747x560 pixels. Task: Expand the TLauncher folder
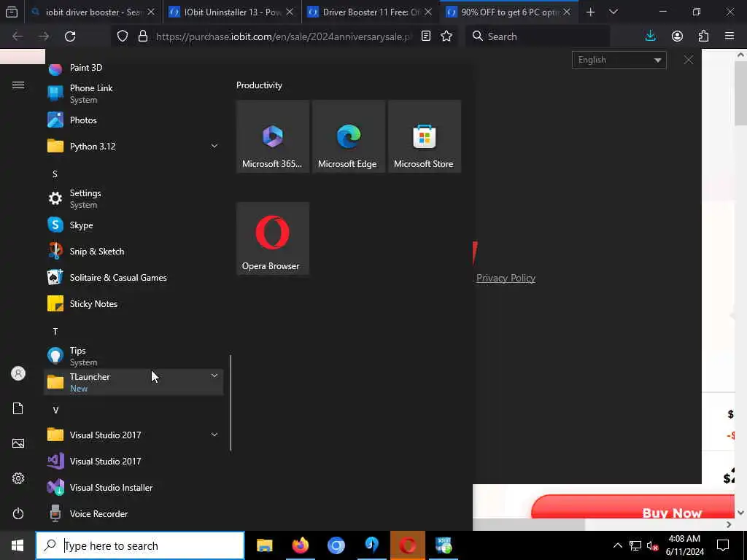133,382
